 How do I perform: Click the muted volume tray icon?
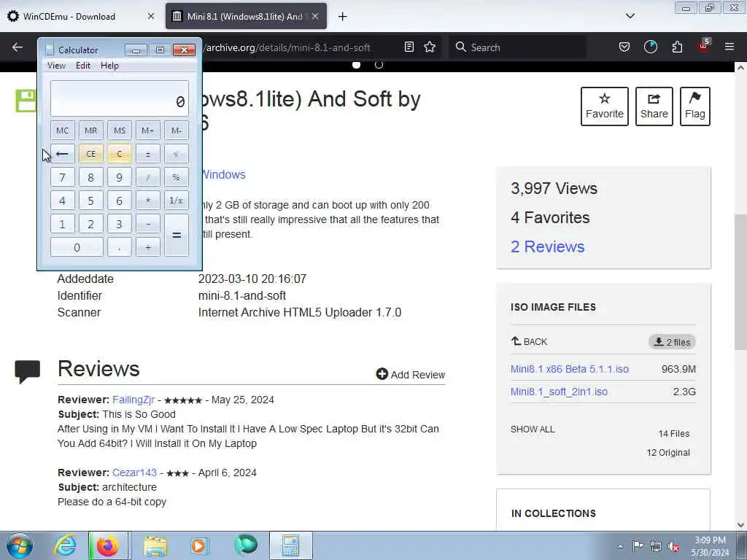673,546
